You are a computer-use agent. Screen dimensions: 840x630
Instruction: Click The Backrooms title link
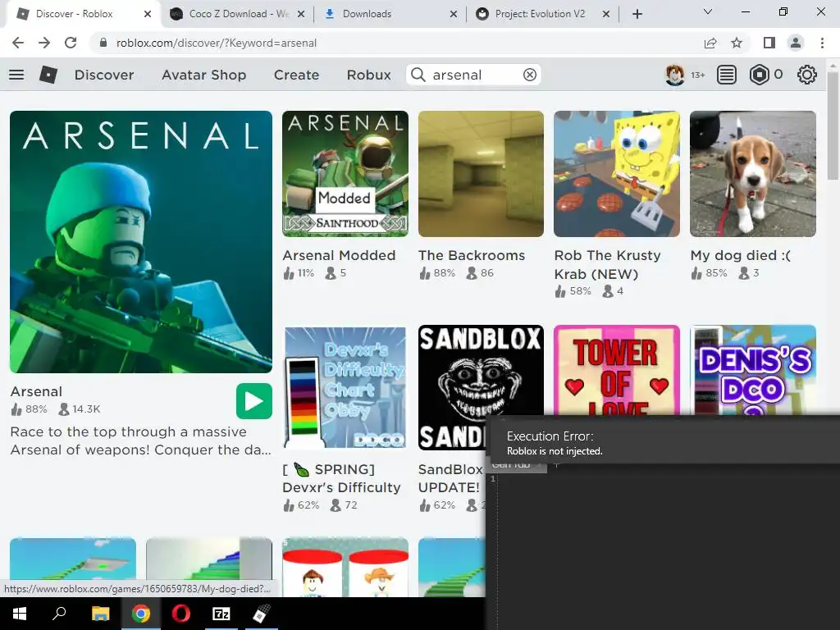(472, 256)
